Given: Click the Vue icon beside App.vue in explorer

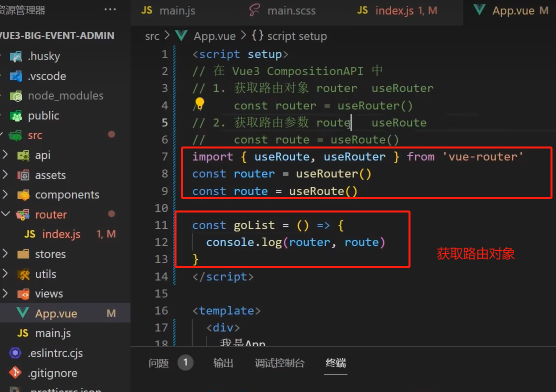Looking at the screenshot, I should tap(22, 313).
